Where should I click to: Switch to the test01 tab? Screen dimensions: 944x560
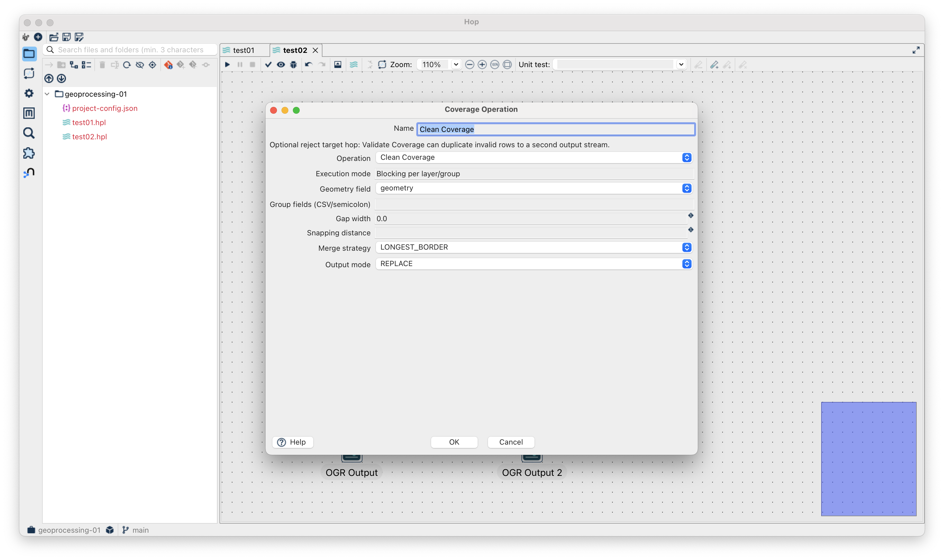point(243,50)
